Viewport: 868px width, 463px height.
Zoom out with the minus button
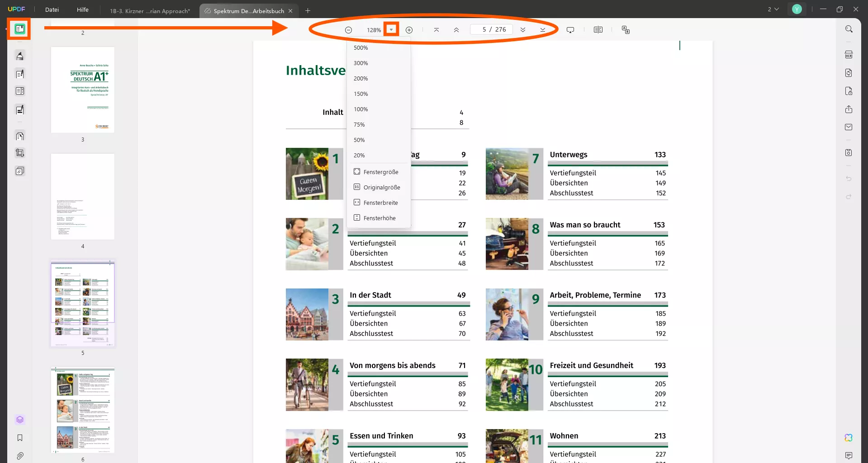(348, 30)
